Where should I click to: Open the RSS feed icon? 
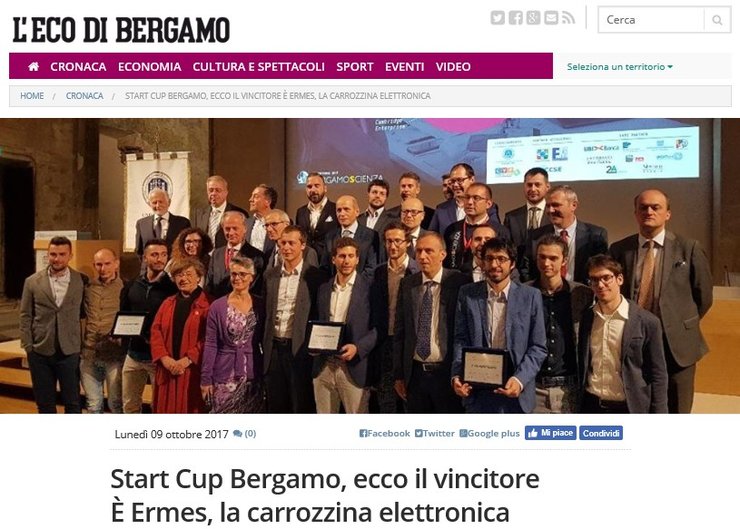pyautogui.click(x=568, y=18)
